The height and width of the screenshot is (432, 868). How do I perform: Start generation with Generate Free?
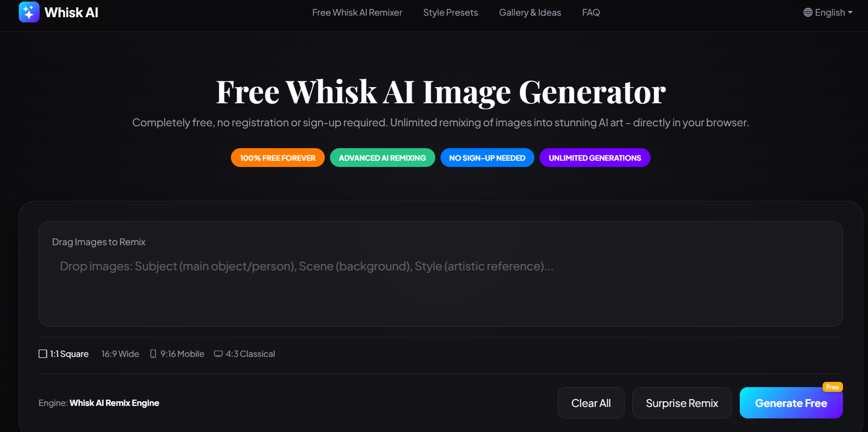point(791,403)
